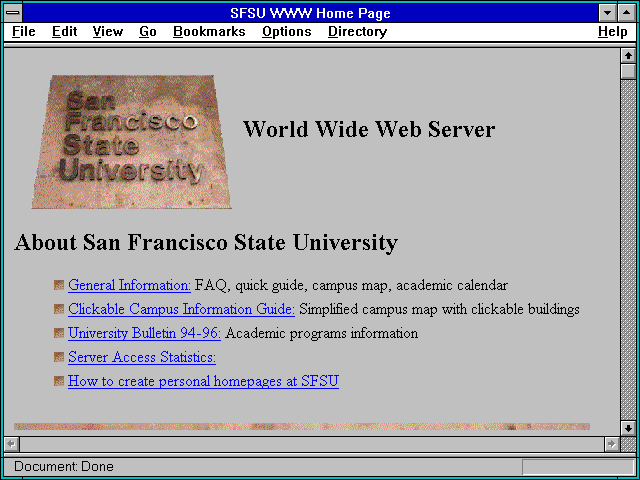This screenshot has width=640, height=480.
Task: Click the vertical scrollbar up arrow
Action: pyautogui.click(x=628, y=56)
